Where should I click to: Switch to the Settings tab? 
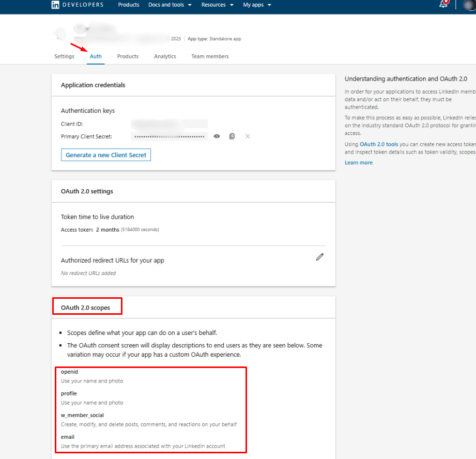64,56
